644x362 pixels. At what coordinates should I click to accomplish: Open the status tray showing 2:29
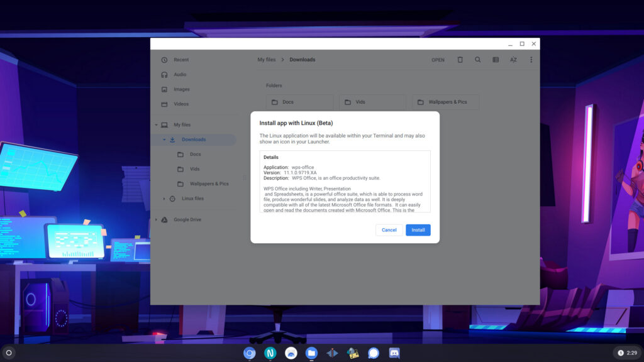(627, 353)
